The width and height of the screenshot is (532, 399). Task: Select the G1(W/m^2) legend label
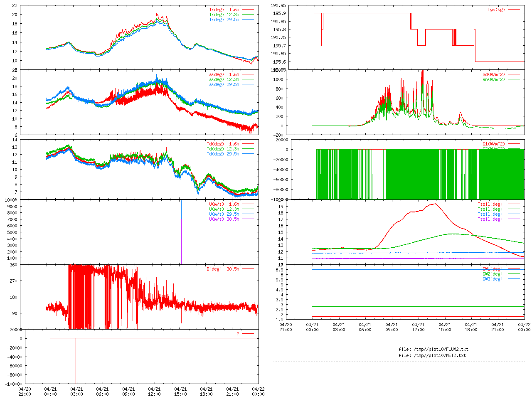tap(494, 144)
